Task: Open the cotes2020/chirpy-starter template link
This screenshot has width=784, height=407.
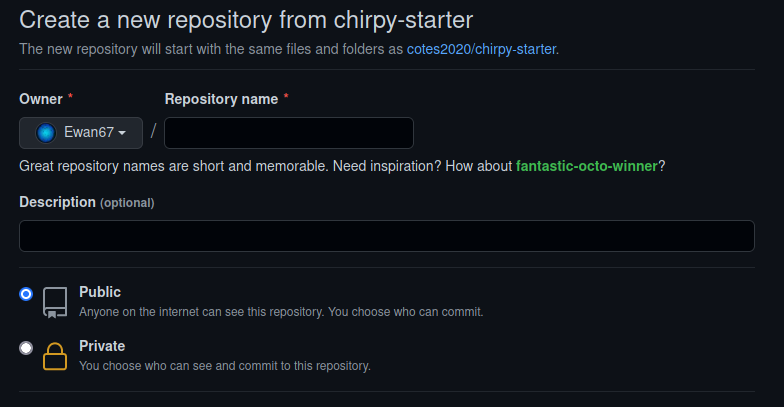Action: (482, 49)
